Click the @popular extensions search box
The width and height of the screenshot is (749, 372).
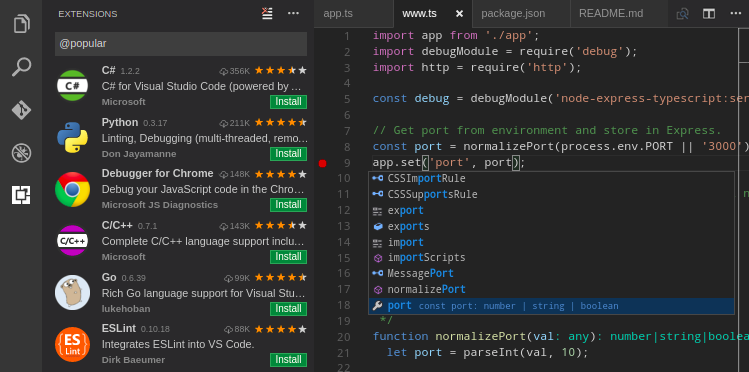(x=181, y=44)
